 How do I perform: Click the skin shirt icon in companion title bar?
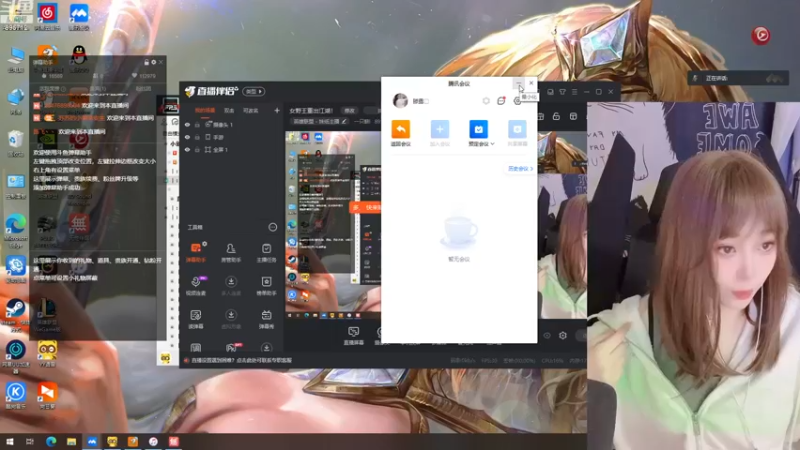(562, 92)
